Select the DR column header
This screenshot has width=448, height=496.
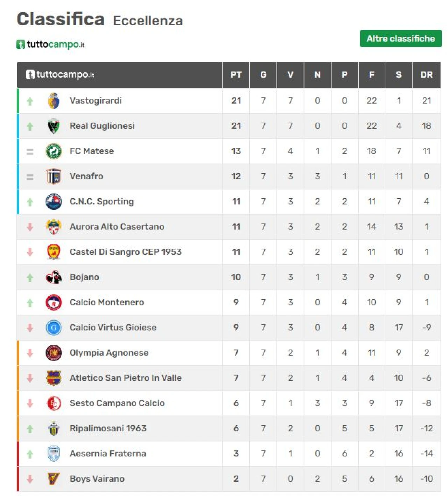click(426, 75)
